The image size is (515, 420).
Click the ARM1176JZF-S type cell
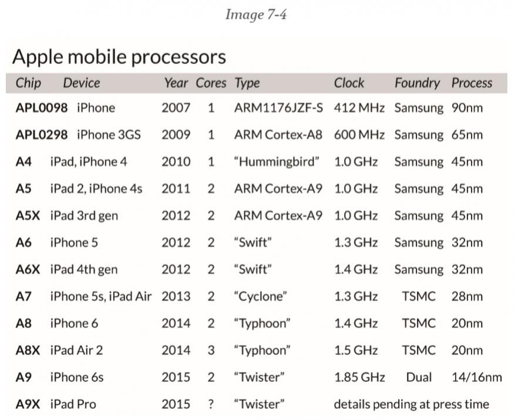click(278, 108)
